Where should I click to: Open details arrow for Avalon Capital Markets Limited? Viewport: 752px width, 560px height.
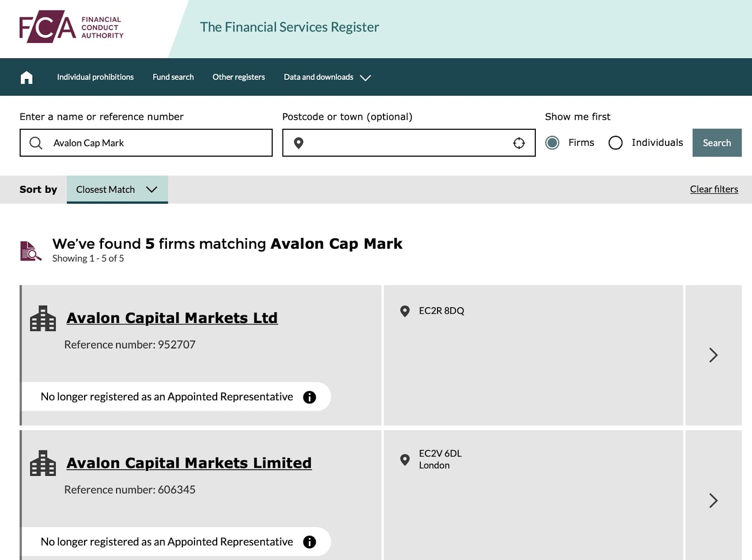(x=713, y=500)
